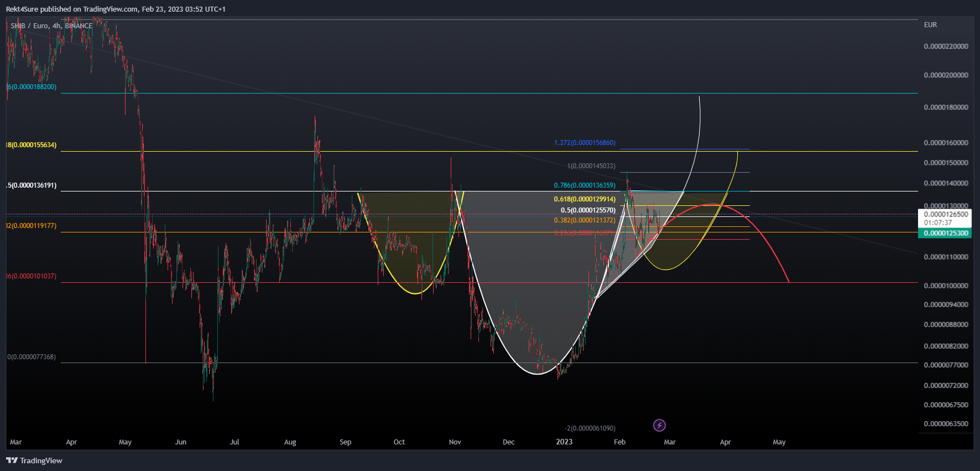Image resolution: width=980 pixels, height=471 pixels.
Task: Click price axis value 0.0000082000
Action: pos(946,346)
